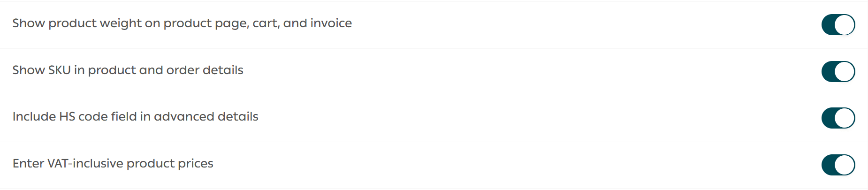Click the 'Show SKU in product and order details' text
The image size is (868, 190).
[x=128, y=70]
